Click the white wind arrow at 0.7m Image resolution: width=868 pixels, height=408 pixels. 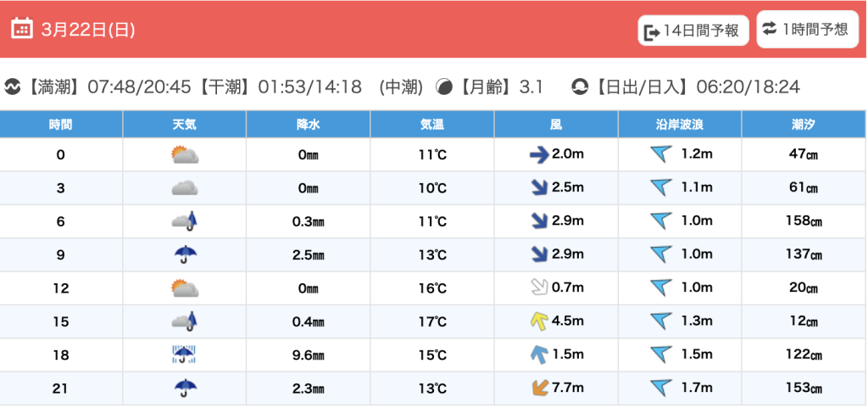click(x=537, y=288)
